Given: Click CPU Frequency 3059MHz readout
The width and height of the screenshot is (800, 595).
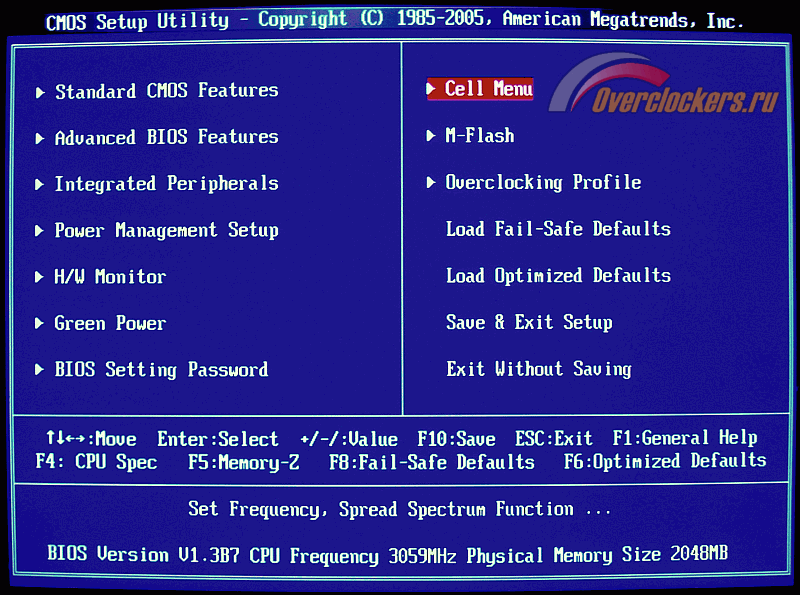Looking at the screenshot, I should click(x=353, y=556).
